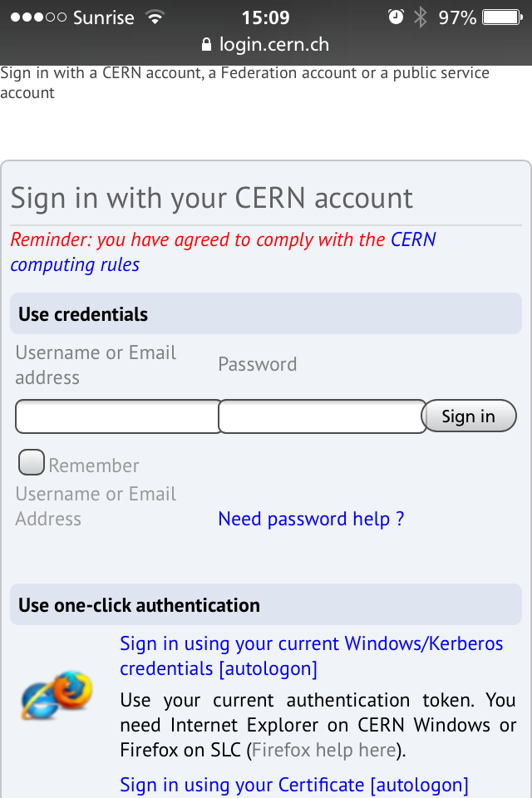
Task: Check the Remember Username or Email Address box
Action: coord(32,462)
